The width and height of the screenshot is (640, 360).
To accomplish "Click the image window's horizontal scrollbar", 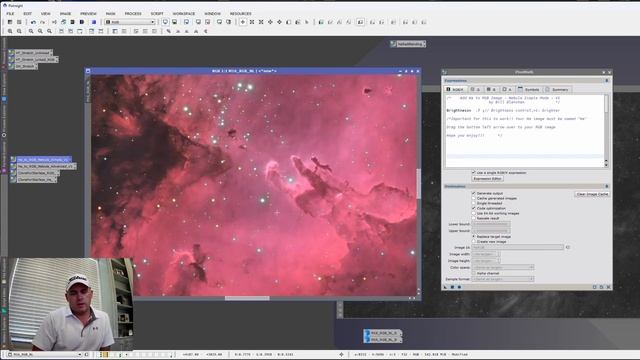I will point(247,298).
